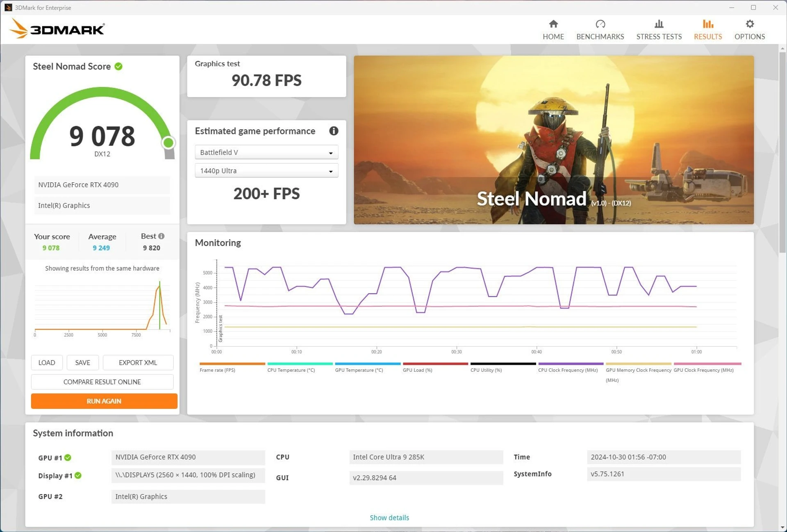Click the SystemInfo value v5.75.1261

[x=664, y=474]
